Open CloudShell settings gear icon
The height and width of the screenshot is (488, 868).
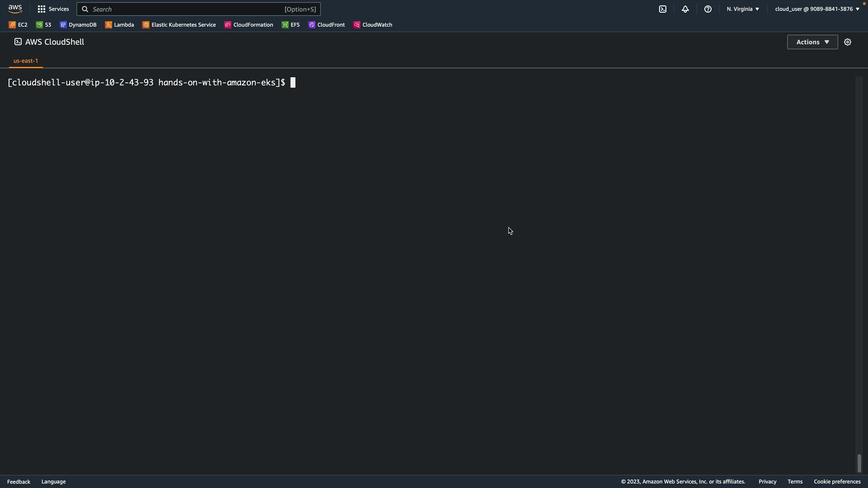click(848, 42)
